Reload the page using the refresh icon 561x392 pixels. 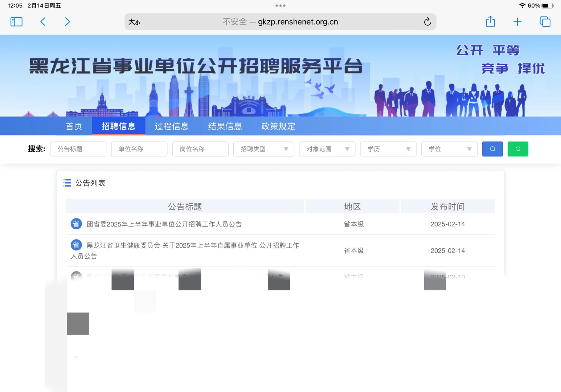pyautogui.click(x=427, y=22)
